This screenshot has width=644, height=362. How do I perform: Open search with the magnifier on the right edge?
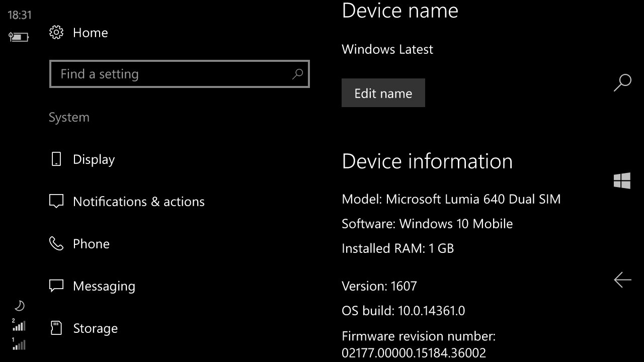623,82
